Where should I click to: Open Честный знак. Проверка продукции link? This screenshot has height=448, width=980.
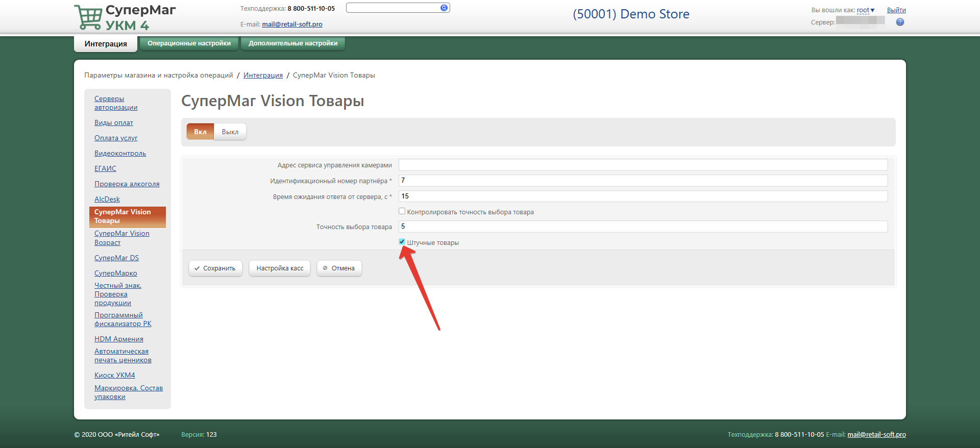pyautogui.click(x=118, y=294)
